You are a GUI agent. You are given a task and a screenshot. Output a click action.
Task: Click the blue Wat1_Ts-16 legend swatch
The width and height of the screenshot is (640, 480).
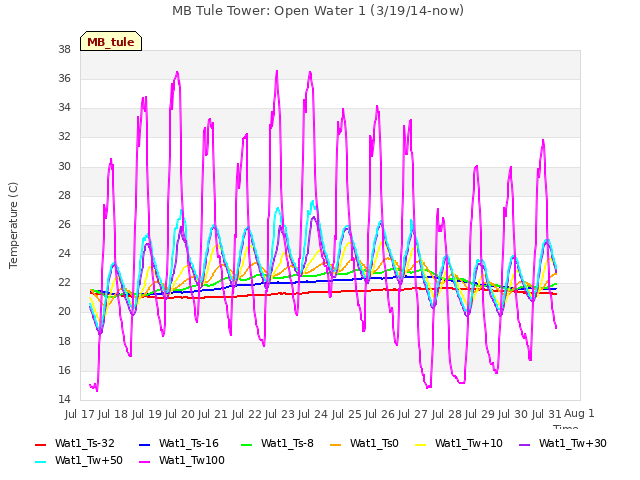pos(144,444)
